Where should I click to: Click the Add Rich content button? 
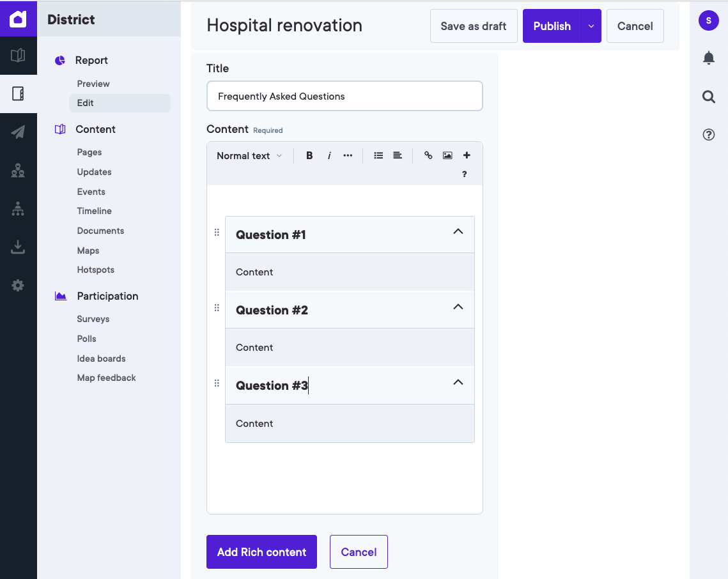tap(261, 552)
